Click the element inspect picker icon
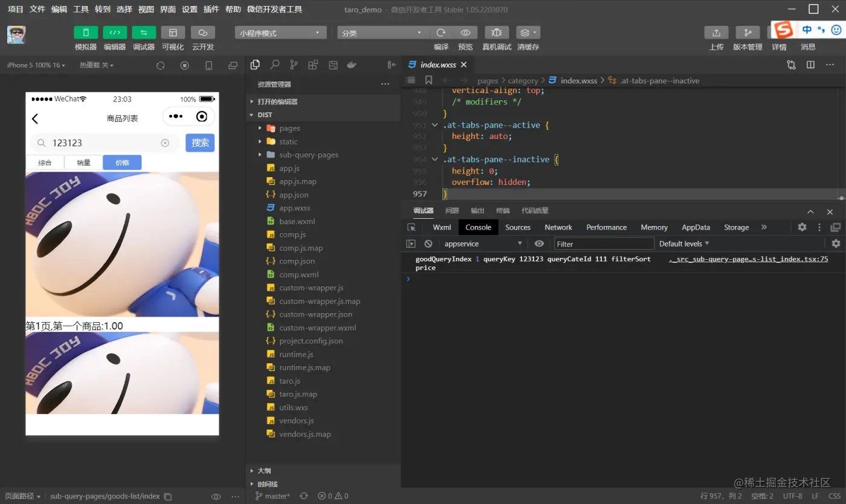This screenshot has width=846, height=504. (412, 227)
